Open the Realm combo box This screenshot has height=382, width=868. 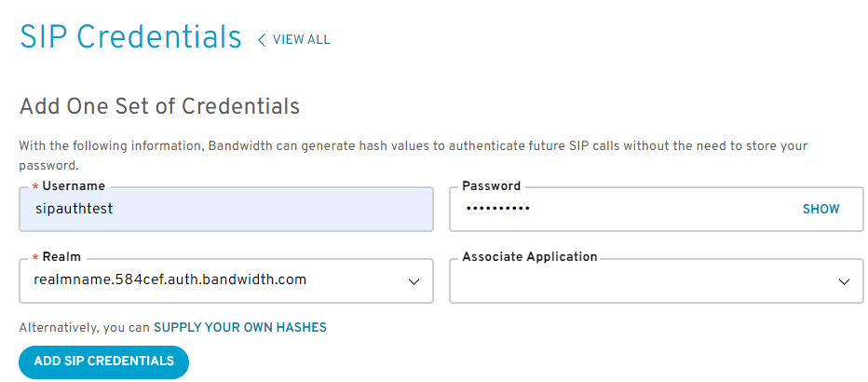coord(226,280)
